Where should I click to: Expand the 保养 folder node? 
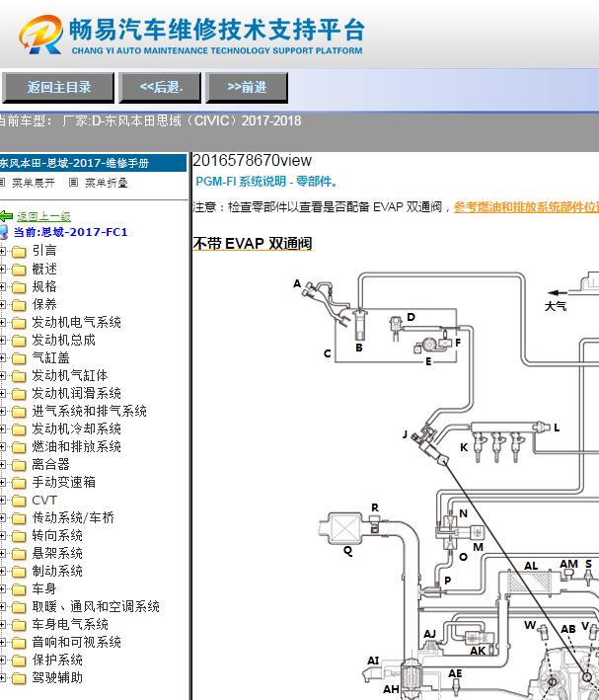(x=3, y=305)
